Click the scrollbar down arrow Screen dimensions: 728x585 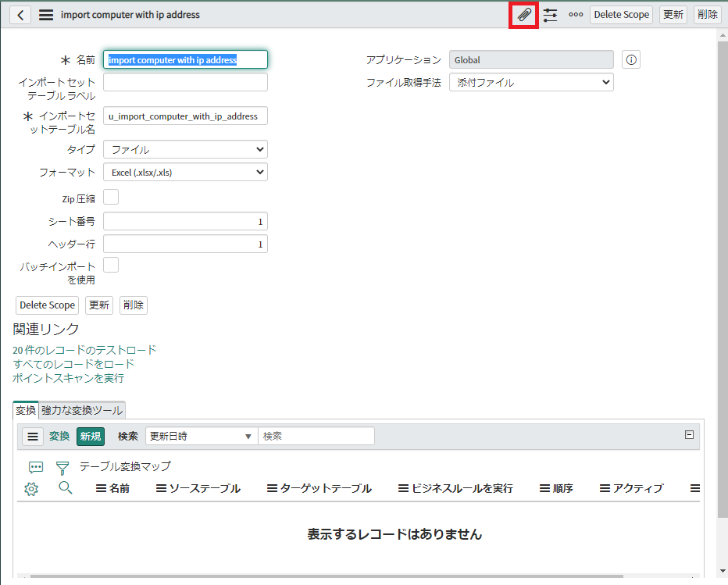723,571
